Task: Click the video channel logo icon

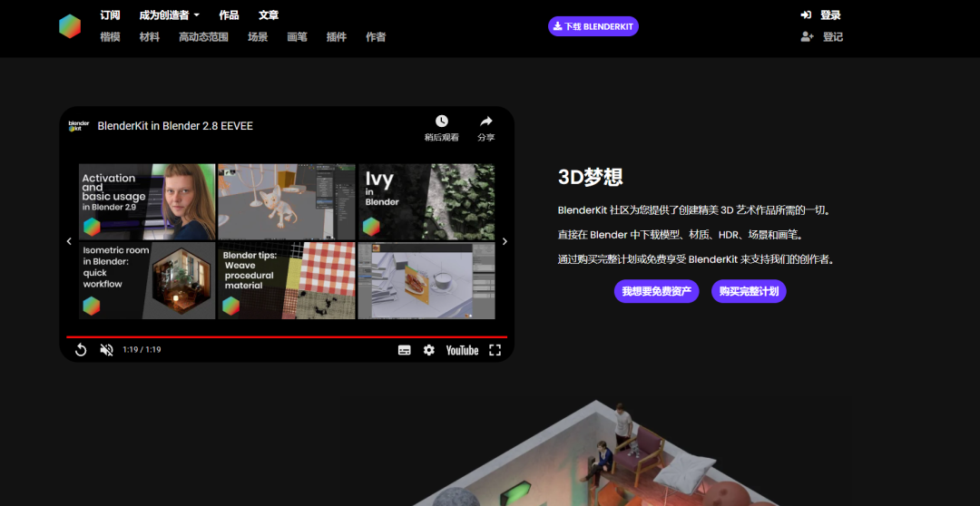Action: coord(79,126)
